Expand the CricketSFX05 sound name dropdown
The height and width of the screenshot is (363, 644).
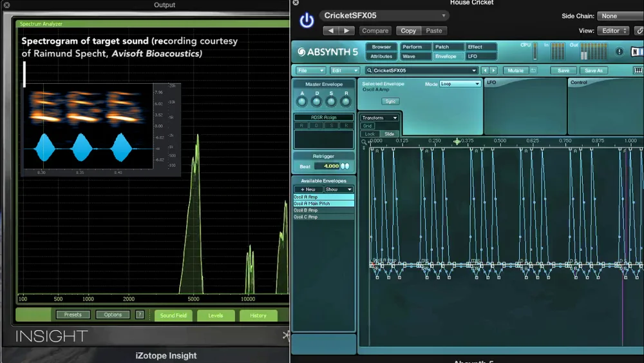(x=474, y=71)
